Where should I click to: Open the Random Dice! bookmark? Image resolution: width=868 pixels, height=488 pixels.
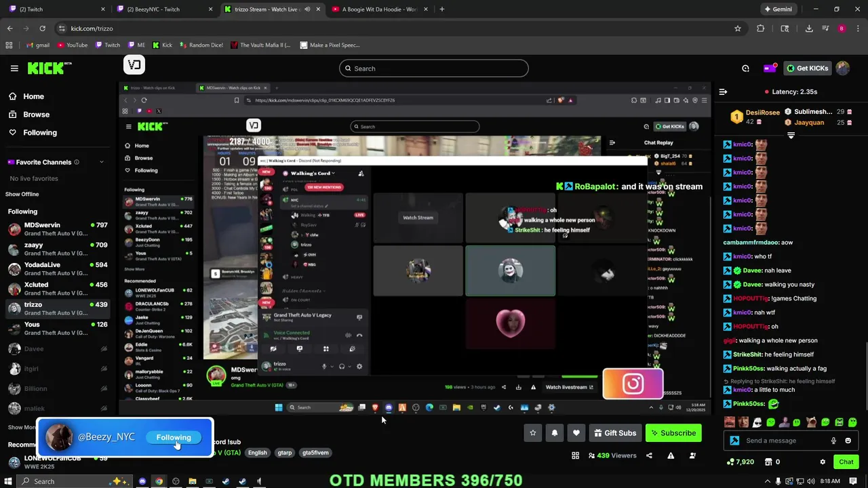coord(201,45)
